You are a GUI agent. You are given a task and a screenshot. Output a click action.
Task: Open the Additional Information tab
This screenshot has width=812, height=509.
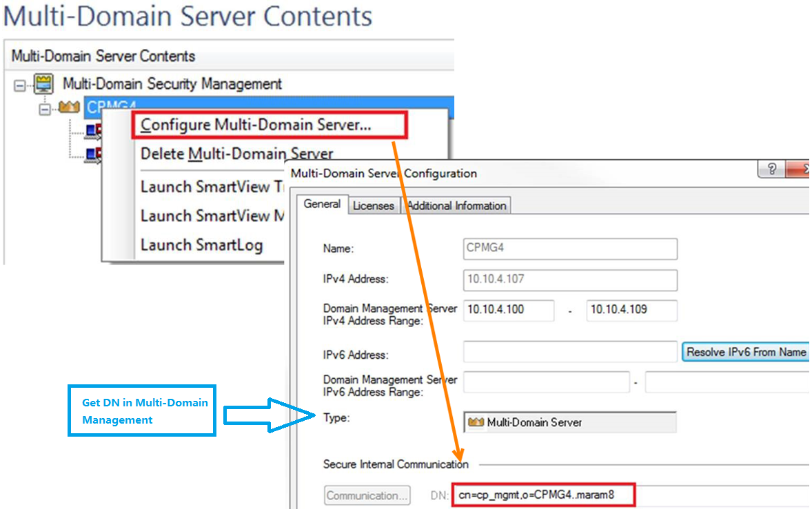click(x=457, y=206)
